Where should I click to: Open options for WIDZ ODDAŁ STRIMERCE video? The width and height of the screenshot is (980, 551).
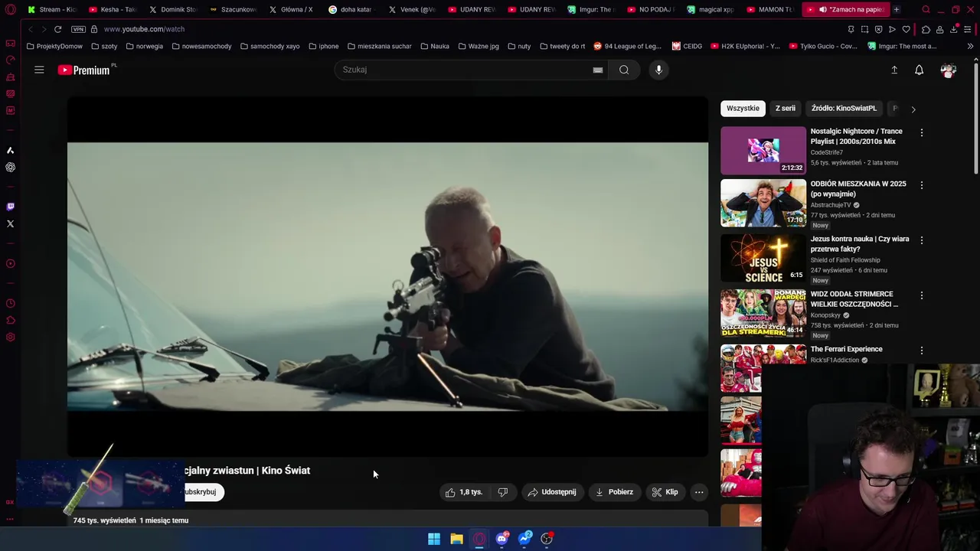(922, 295)
